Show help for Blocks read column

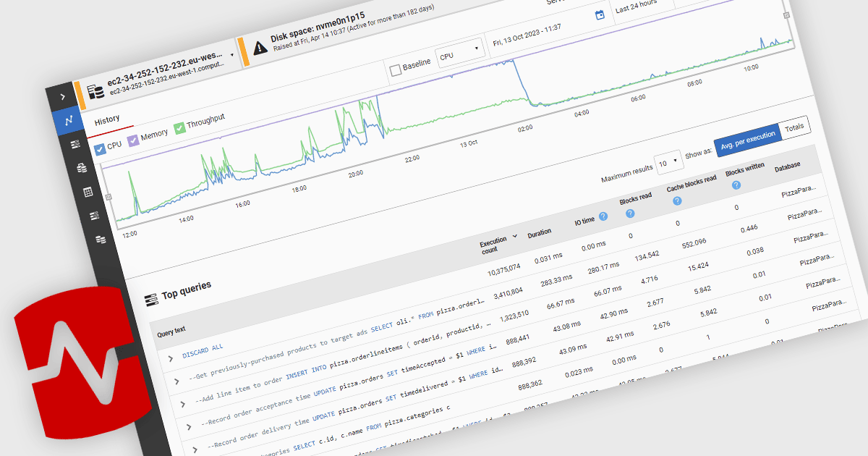(x=630, y=214)
